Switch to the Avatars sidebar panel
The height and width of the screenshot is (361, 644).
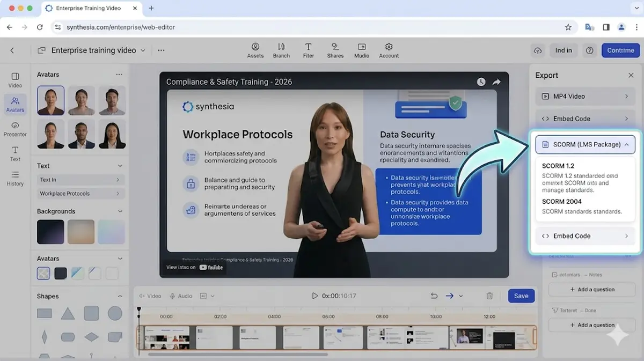click(x=14, y=104)
